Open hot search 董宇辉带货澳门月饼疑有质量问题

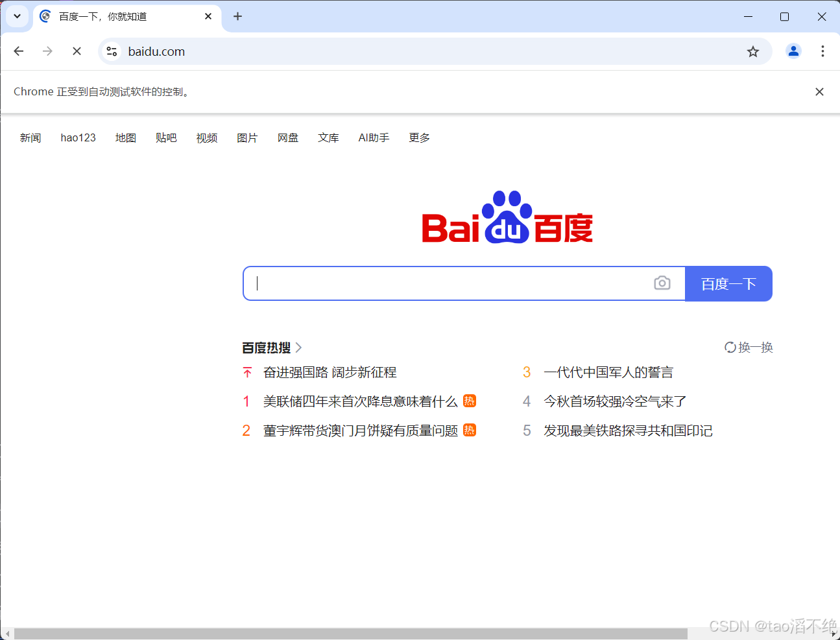(x=360, y=431)
